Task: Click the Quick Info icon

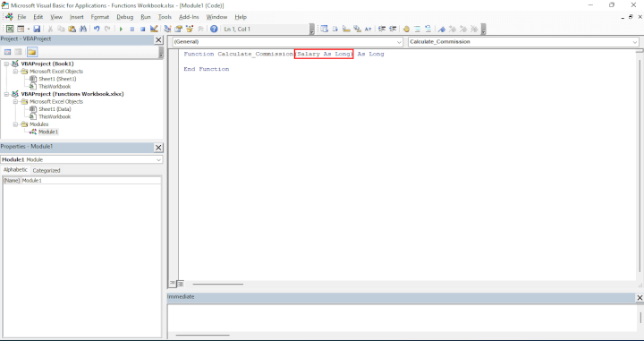Action: click(346, 29)
